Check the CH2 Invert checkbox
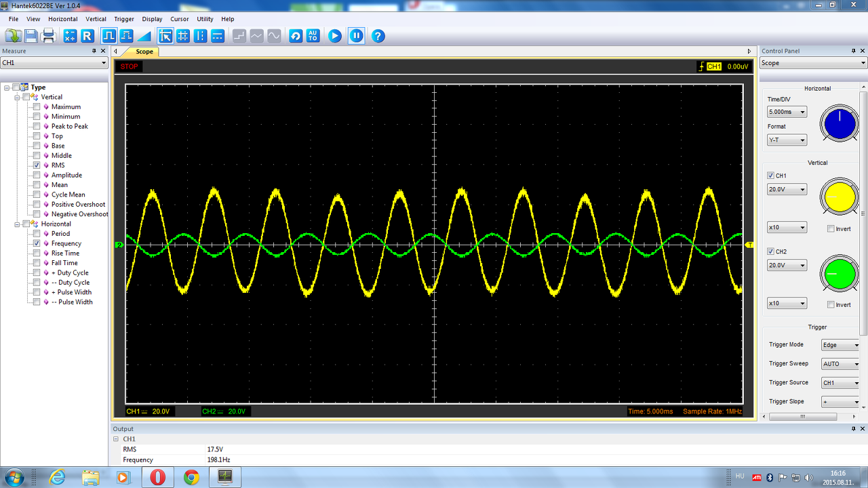868x488 pixels. tap(831, 305)
